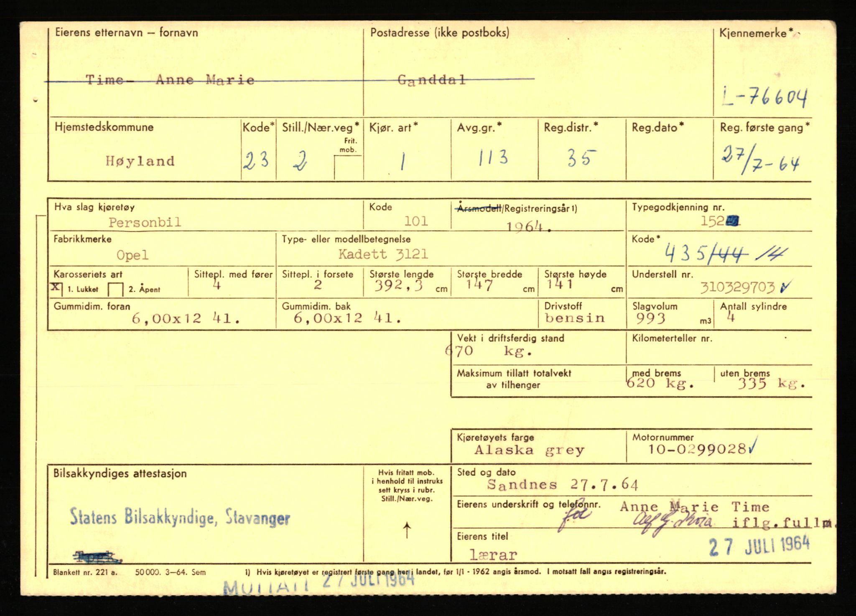Click the 'Antall sylindre' value 4
856x616 pixels.
[731, 317]
